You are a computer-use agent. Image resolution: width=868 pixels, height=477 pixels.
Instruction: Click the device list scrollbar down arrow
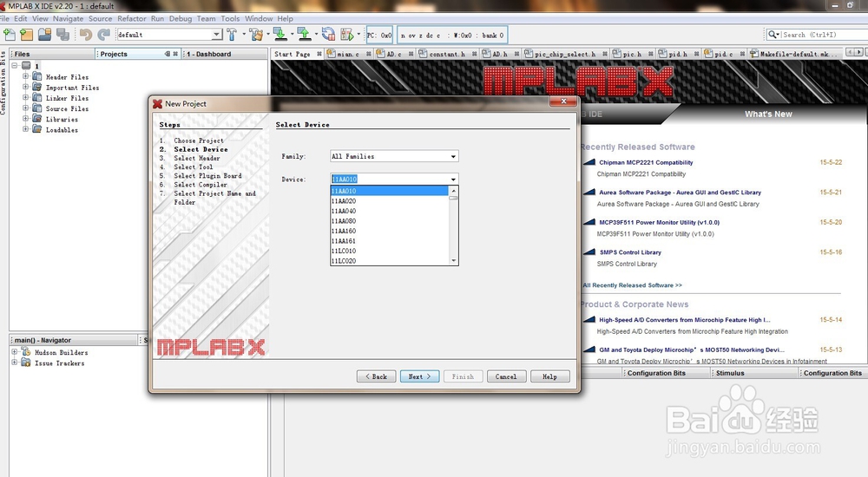[x=453, y=260]
